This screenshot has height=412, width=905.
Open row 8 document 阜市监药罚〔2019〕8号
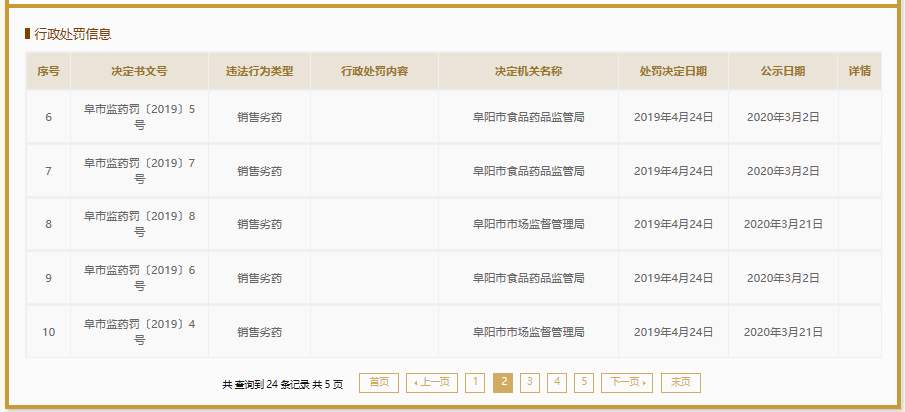(x=139, y=224)
